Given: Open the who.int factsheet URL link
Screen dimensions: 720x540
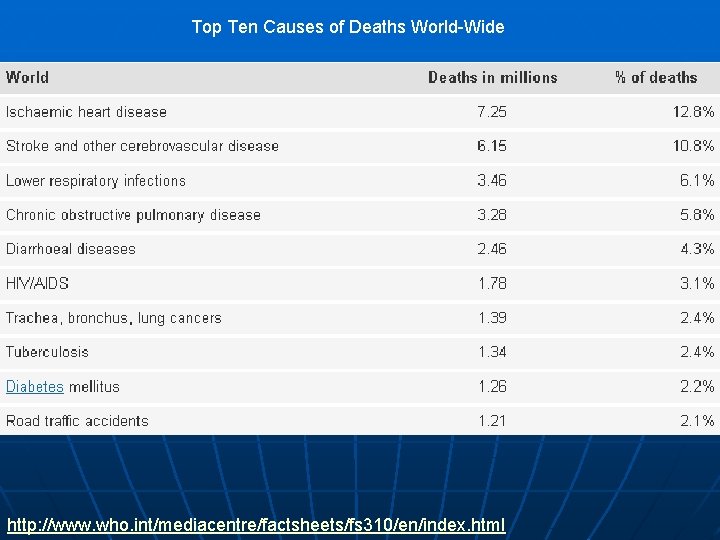Looking at the screenshot, I should click(256, 525).
